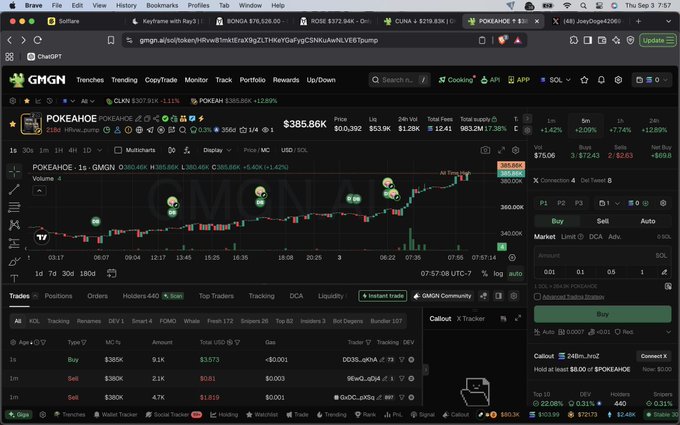The width and height of the screenshot is (680, 425).
Task: Click the candlestick chart type icon
Action: (172, 150)
